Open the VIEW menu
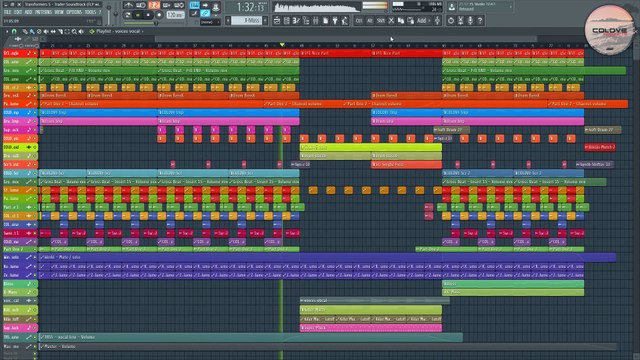The width and height of the screenshot is (640, 360). pos(59,12)
